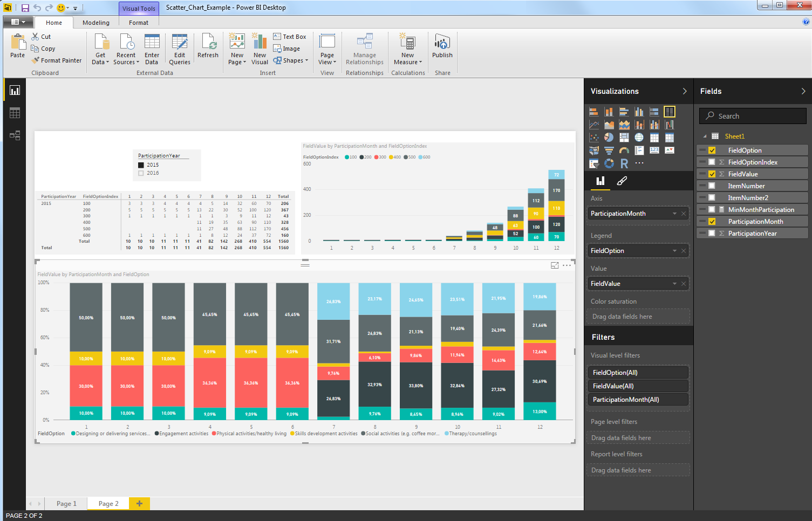
Task: Click in the Fields Search box
Action: pos(753,116)
